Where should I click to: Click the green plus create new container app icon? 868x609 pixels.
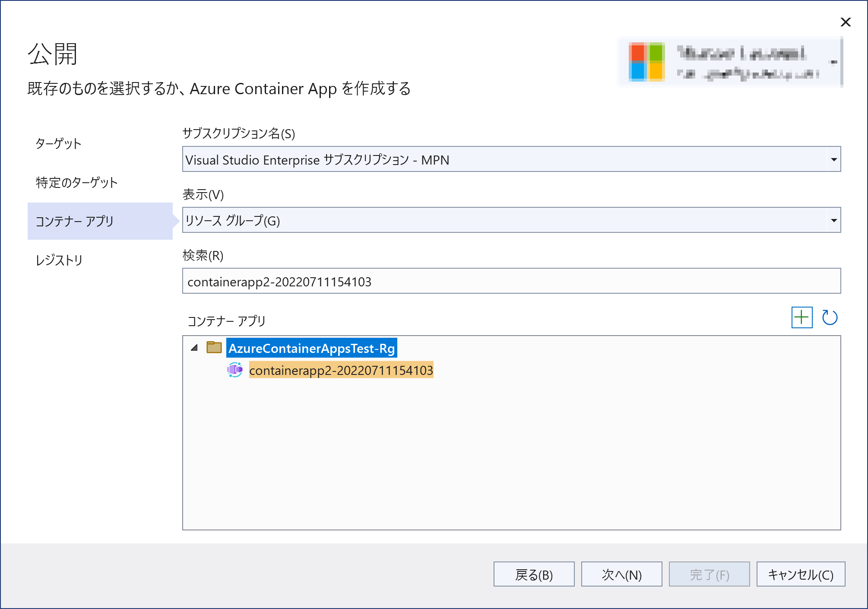[801, 317]
